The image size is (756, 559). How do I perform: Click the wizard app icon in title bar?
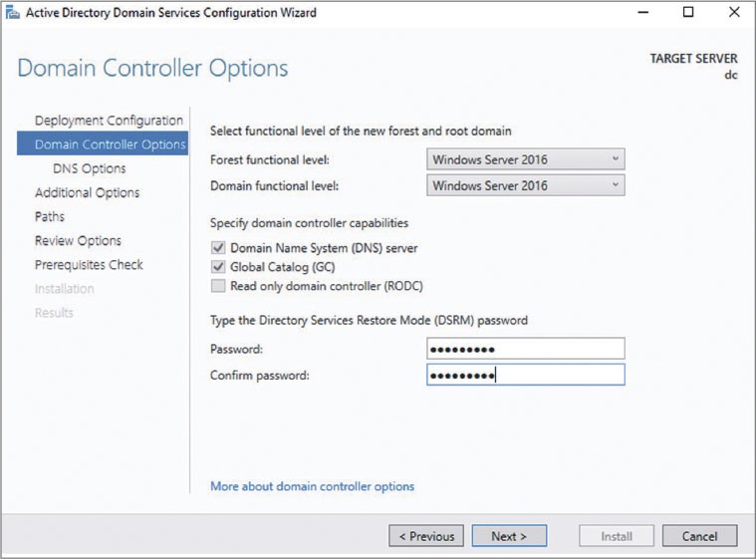point(12,13)
